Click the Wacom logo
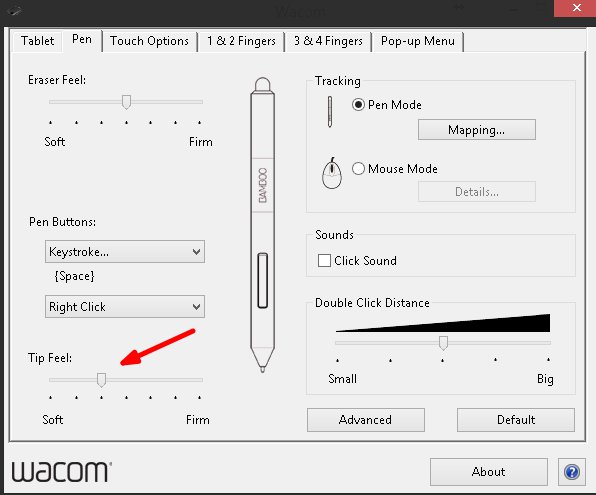This screenshot has width=596, height=495. [62, 471]
